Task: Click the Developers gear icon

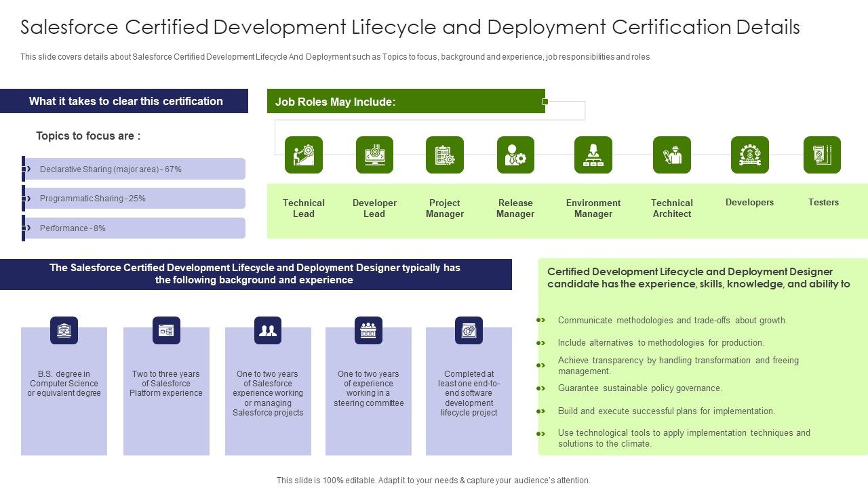Action: coord(749,155)
